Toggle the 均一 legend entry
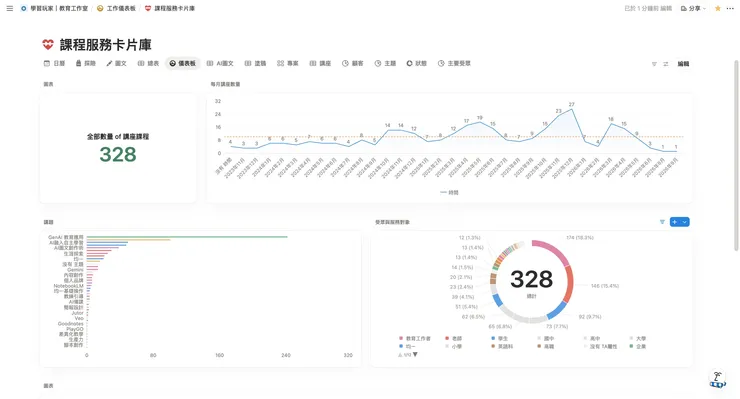This screenshot has width=740, height=399. coord(407,347)
